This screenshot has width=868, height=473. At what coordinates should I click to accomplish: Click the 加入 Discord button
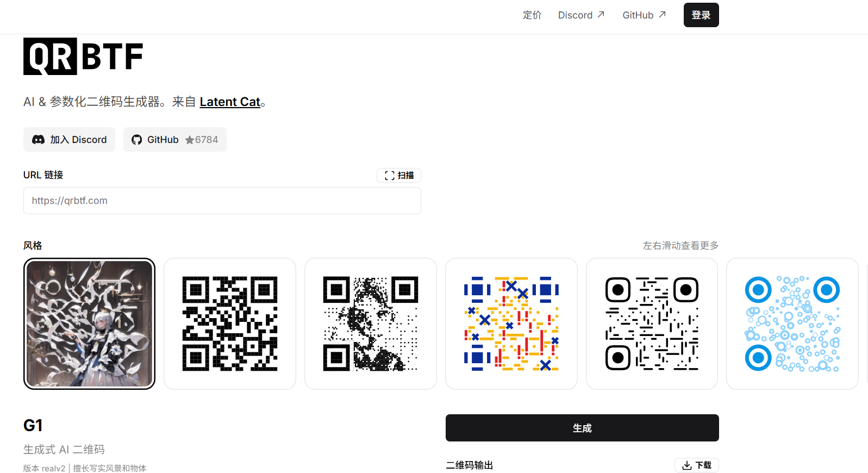[69, 140]
